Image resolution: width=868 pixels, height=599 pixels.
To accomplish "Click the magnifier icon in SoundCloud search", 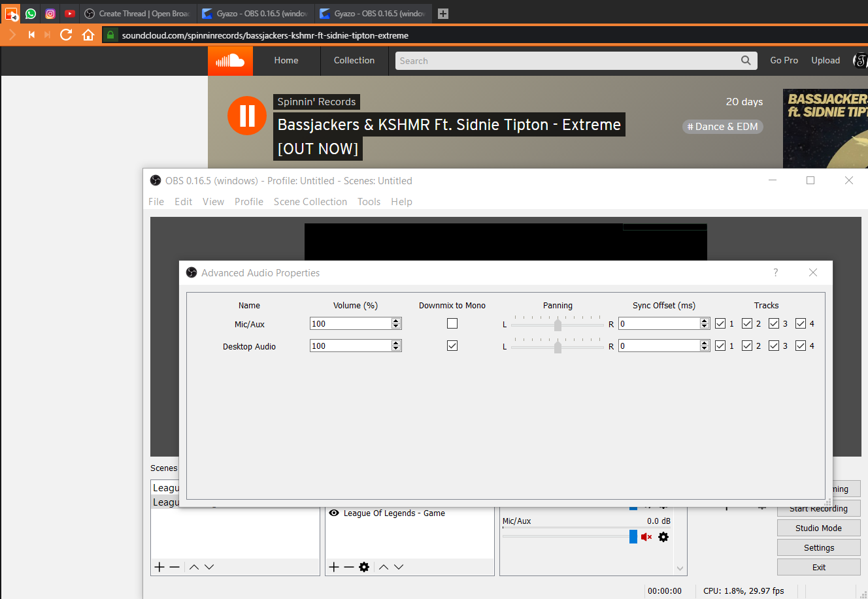I will pos(746,61).
